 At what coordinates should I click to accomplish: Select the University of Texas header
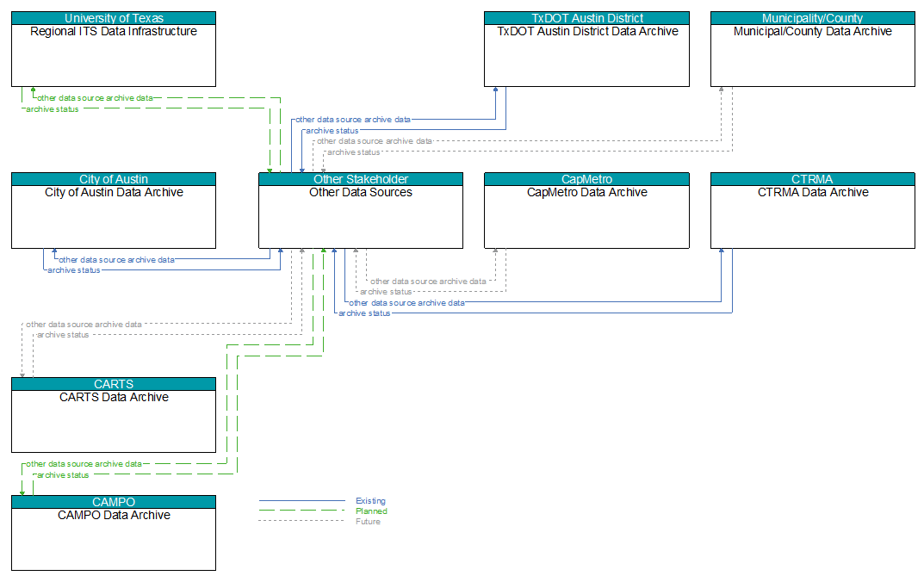114,18
